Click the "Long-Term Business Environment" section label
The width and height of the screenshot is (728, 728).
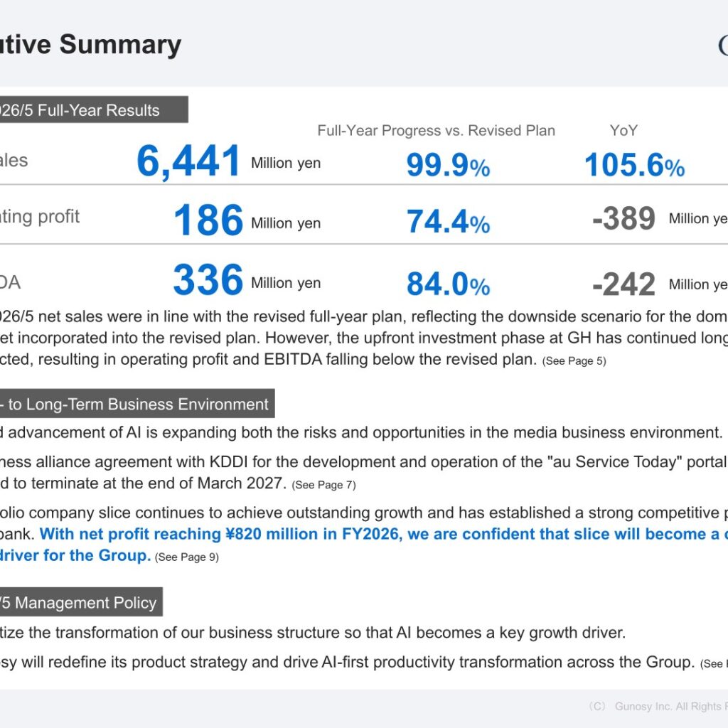[137, 404]
